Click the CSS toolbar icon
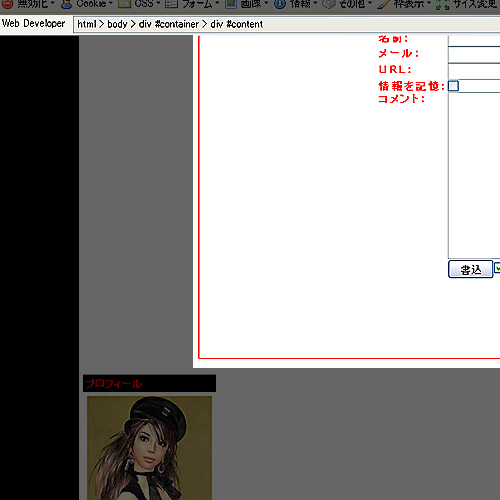Screen dimensions: 500x500 click(125, 4)
